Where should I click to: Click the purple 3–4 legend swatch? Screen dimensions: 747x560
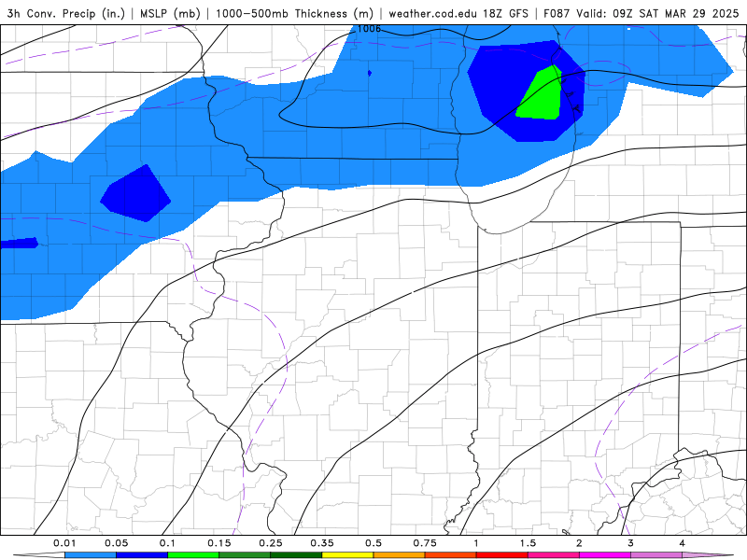tap(656, 555)
